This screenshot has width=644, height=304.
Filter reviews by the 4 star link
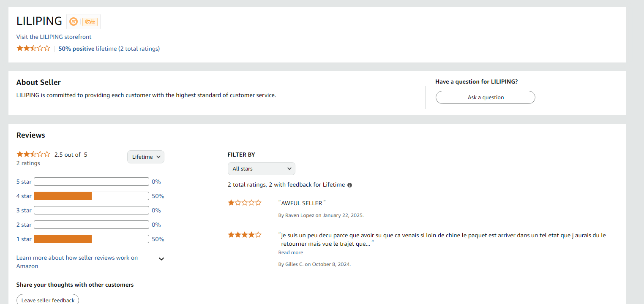(x=24, y=196)
